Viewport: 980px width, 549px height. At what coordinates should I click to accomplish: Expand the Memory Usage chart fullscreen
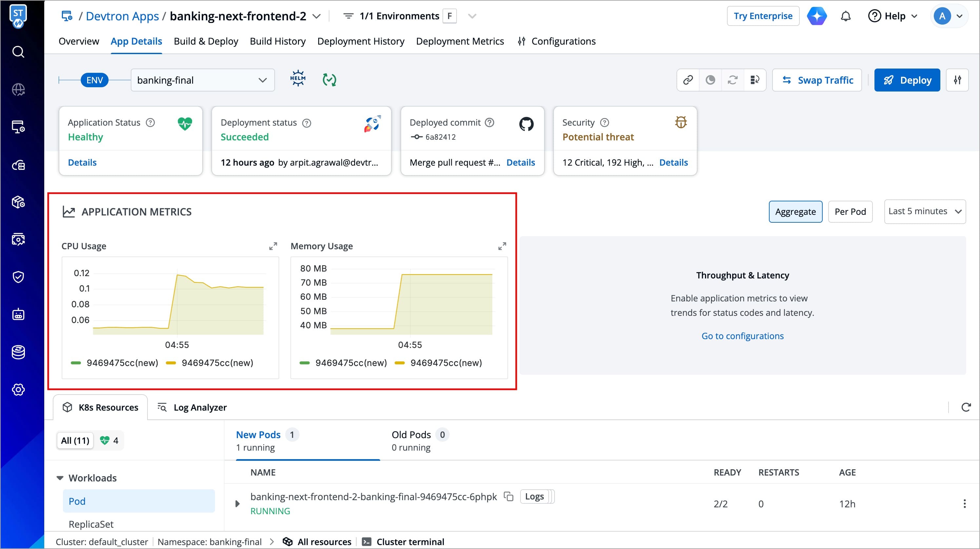pyautogui.click(x=502, y=246)
